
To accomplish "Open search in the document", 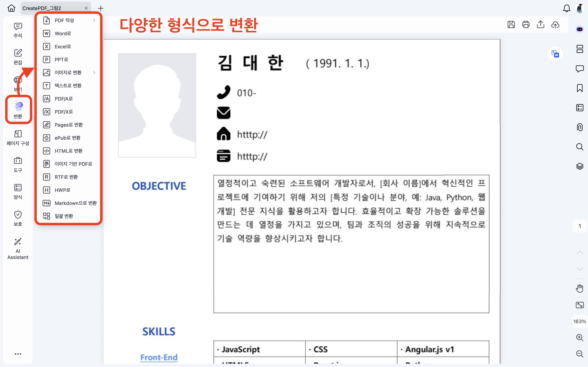I will point(580,147).
